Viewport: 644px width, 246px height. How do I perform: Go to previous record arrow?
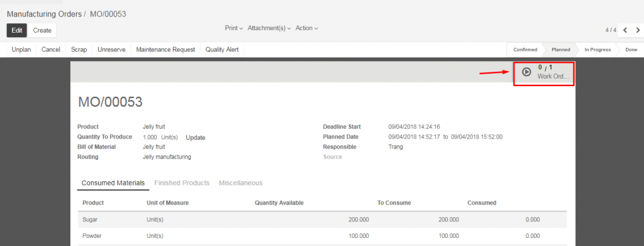[x=625, y=30]
